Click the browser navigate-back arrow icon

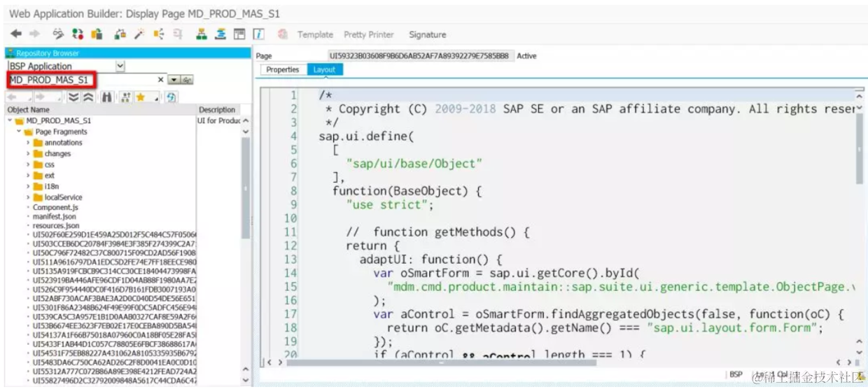click(12, 97)
